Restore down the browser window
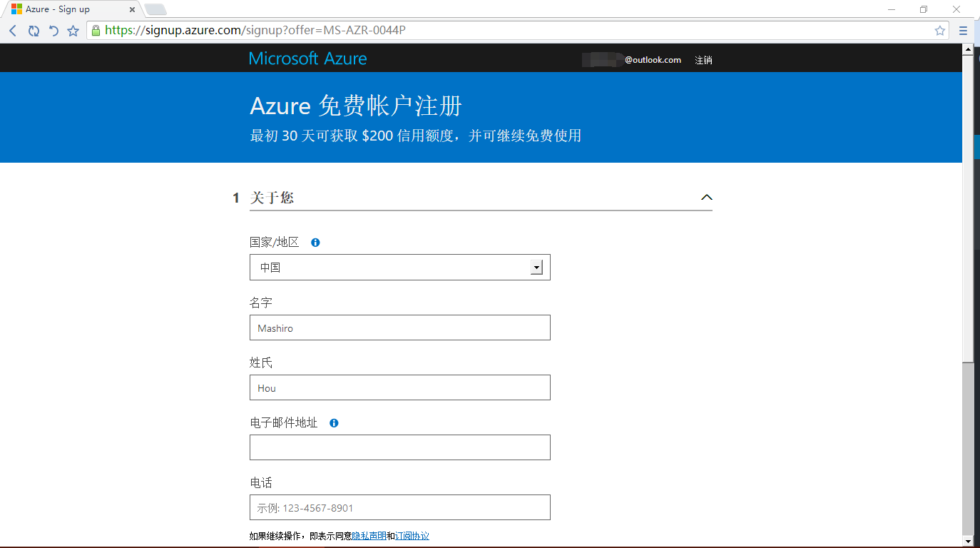The height and width of the screenshot is (548, 980). coord(924,9)
